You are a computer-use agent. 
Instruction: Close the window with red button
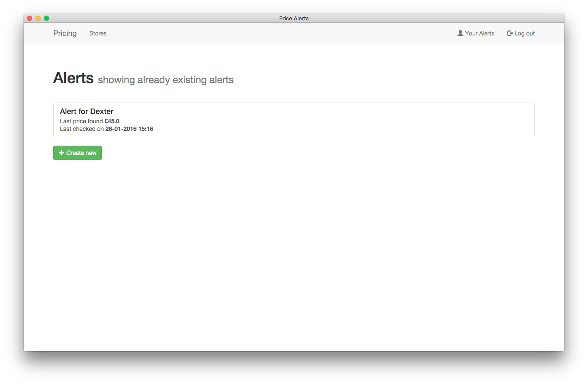point(30,18)
